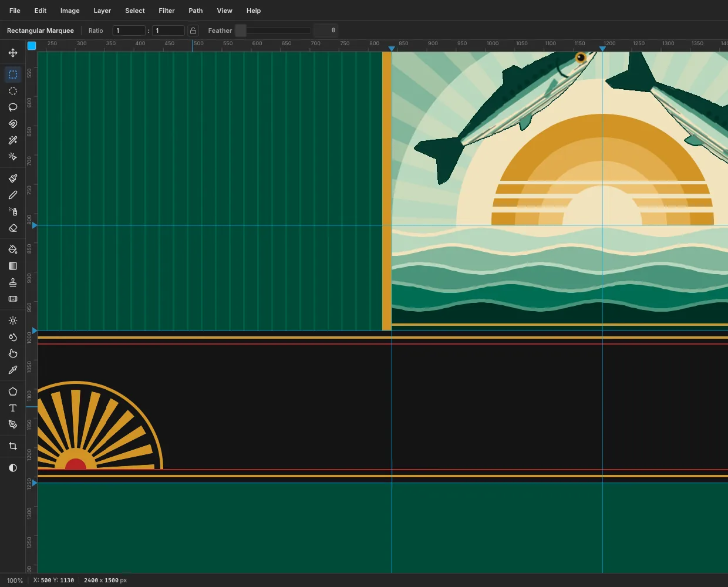Pick the Smudge finger tool

[x=13, y=353]
